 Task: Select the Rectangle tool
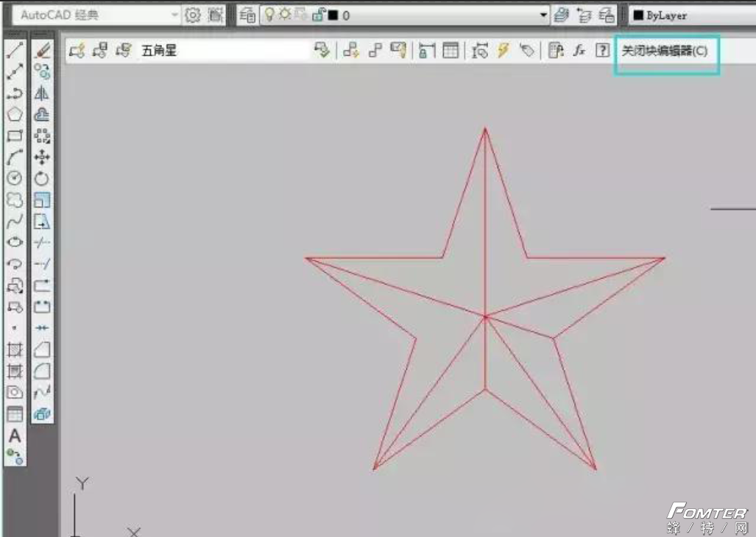tap(15, 136)
